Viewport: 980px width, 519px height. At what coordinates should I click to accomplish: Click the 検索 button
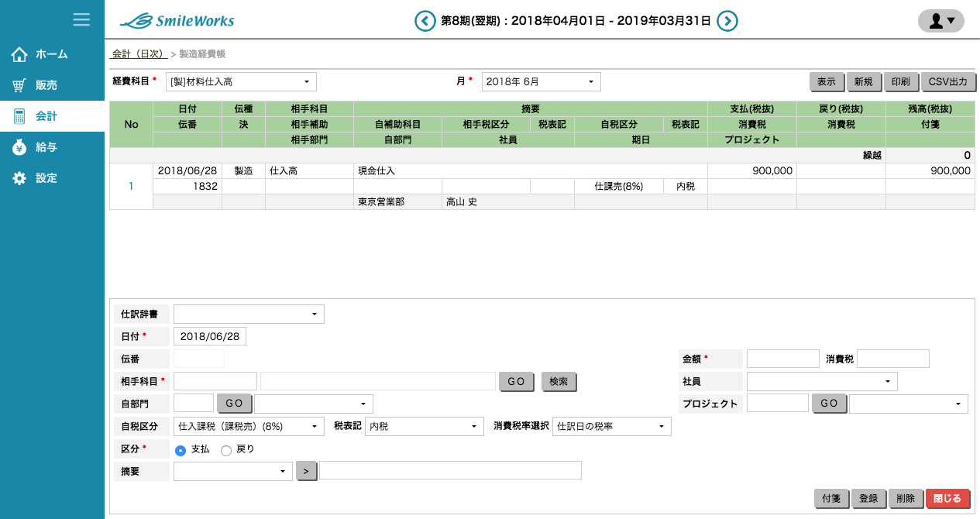(559, 381)
